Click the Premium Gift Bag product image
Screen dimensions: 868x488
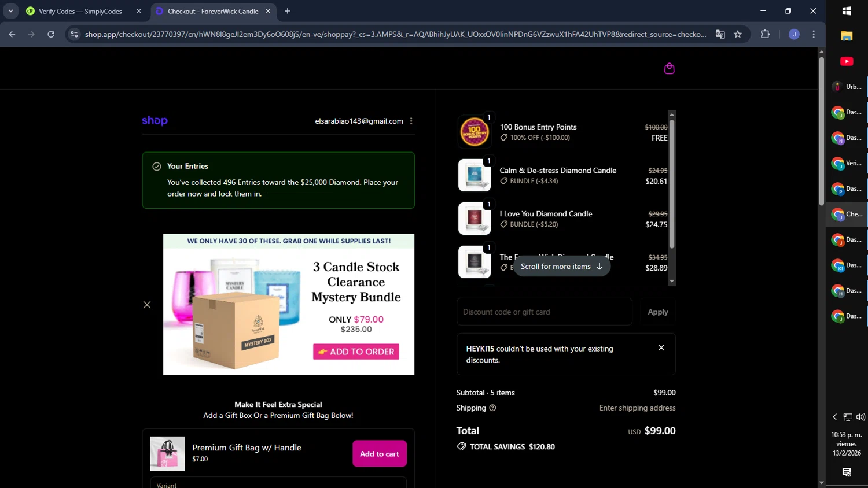(168, 454)
